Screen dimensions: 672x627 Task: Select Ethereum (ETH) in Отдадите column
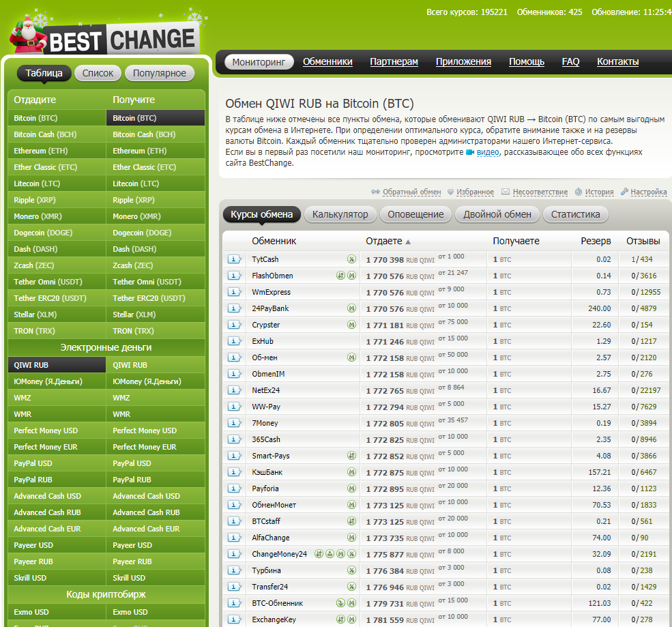click(57, 151)
